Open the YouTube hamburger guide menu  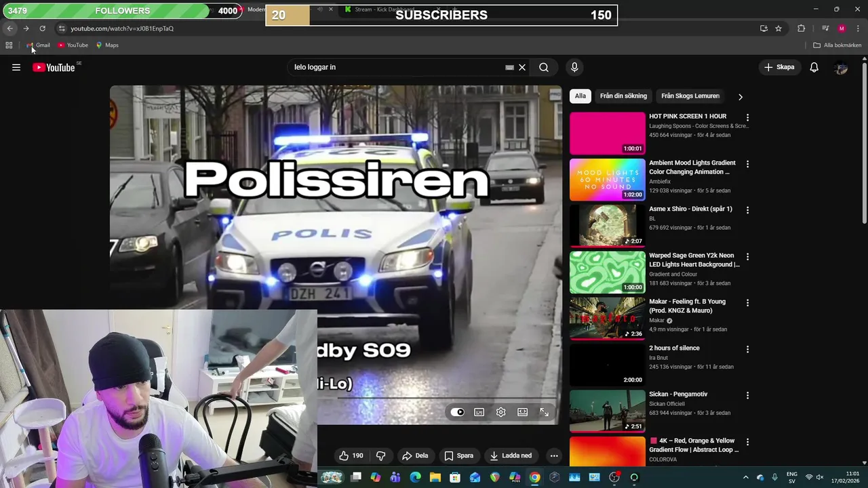(16, 67)
